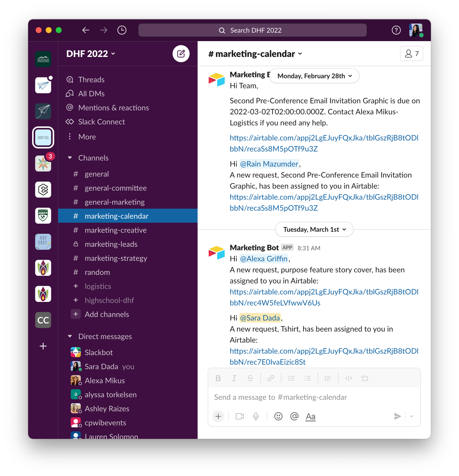Mention someone with the @ icon
The width and height of the screenshot is (459, 476).
click(x=294, y=416)
